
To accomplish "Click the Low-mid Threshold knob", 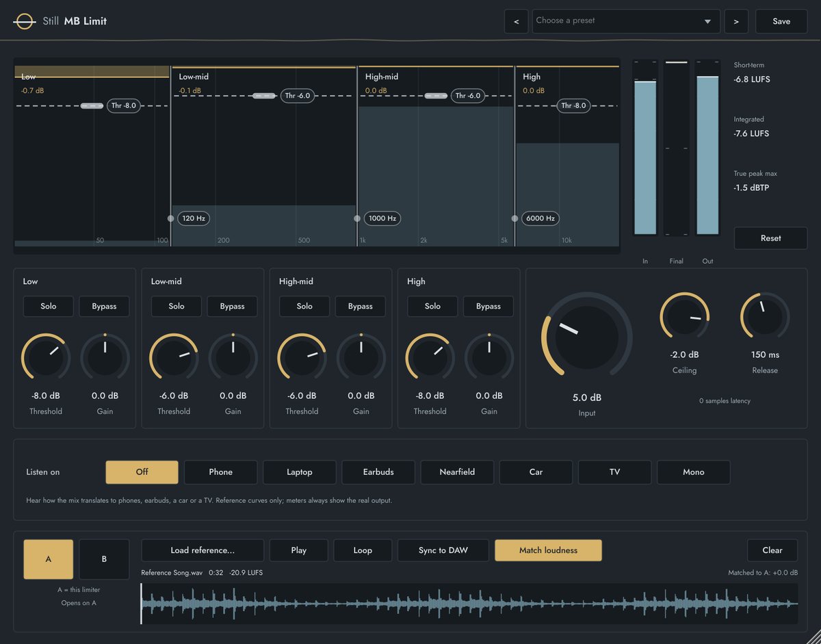I will click(174, 357).
